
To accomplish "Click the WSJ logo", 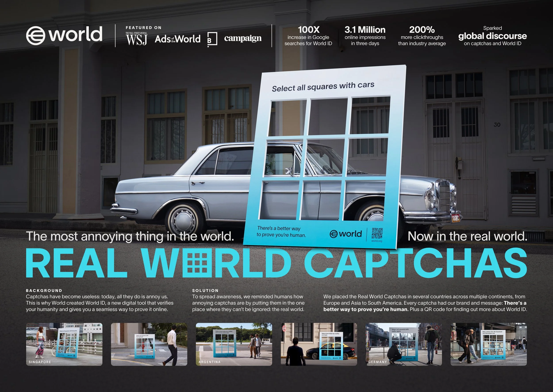I will pos(136,39).
